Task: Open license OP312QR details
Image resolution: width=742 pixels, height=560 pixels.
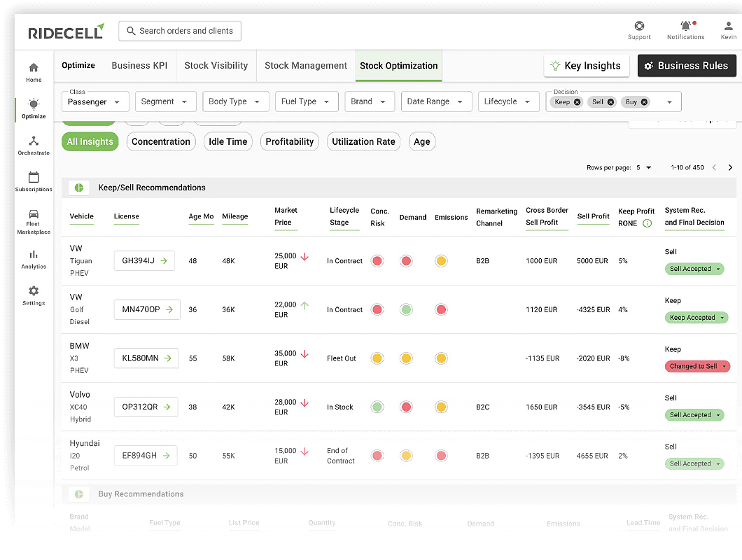Action: coord(146,407)
